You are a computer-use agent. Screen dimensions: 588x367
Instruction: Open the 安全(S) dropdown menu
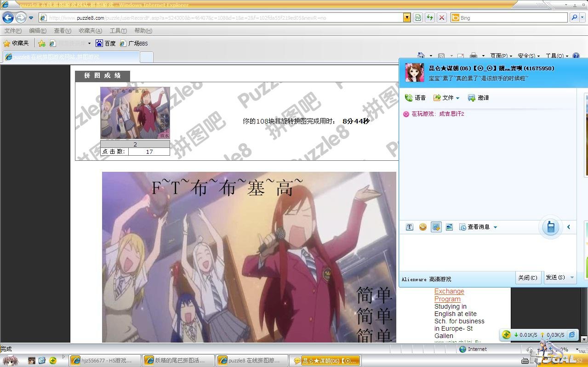point(529,56)
